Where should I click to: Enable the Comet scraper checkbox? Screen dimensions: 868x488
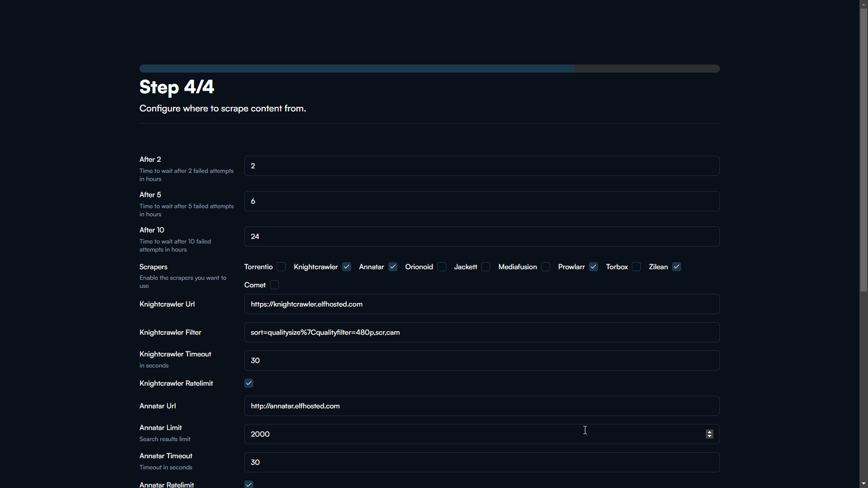(x=275, y=285)
